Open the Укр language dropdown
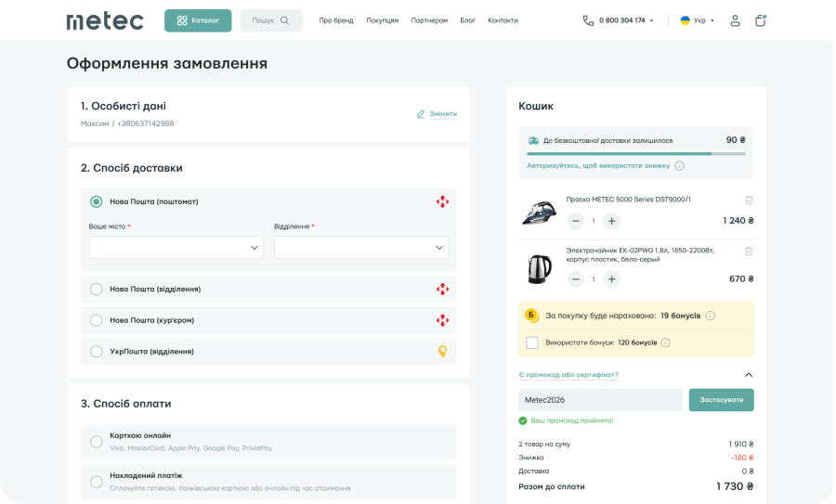 (697, 20)
